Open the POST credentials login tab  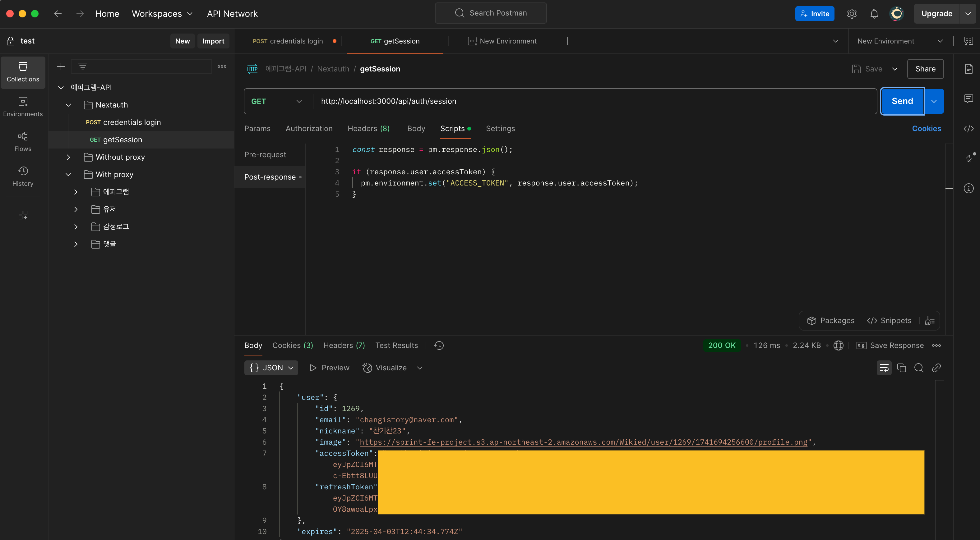point(288,41)
